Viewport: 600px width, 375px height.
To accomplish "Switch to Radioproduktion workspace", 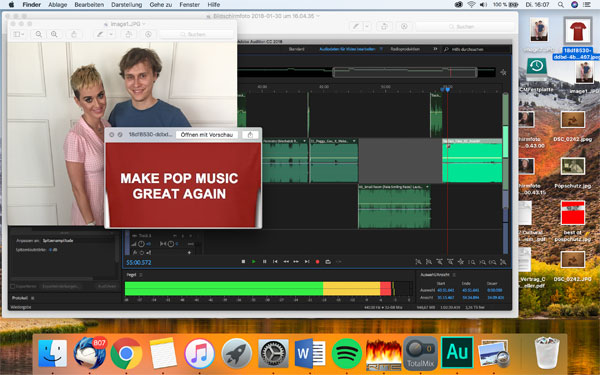I will 405,49.
